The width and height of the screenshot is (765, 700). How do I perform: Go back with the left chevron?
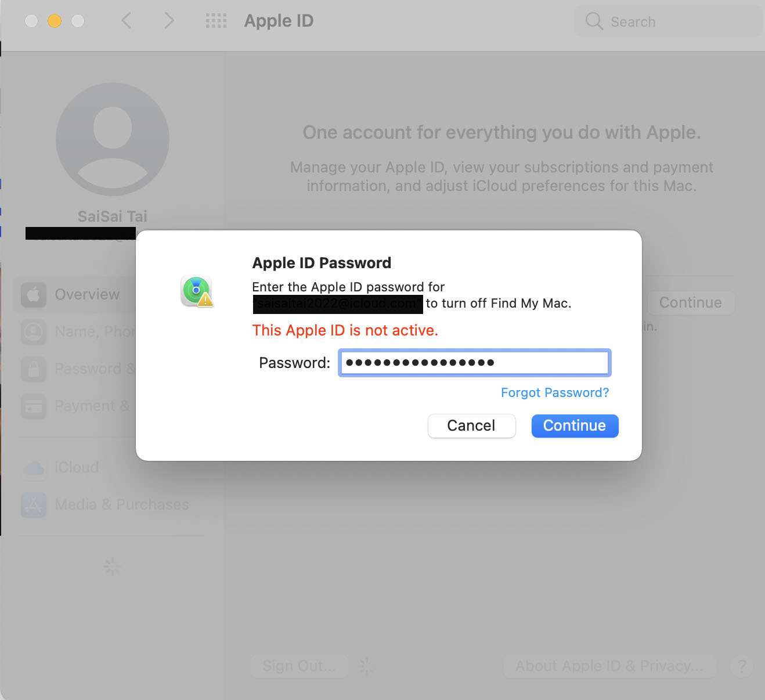click(126, 21)
